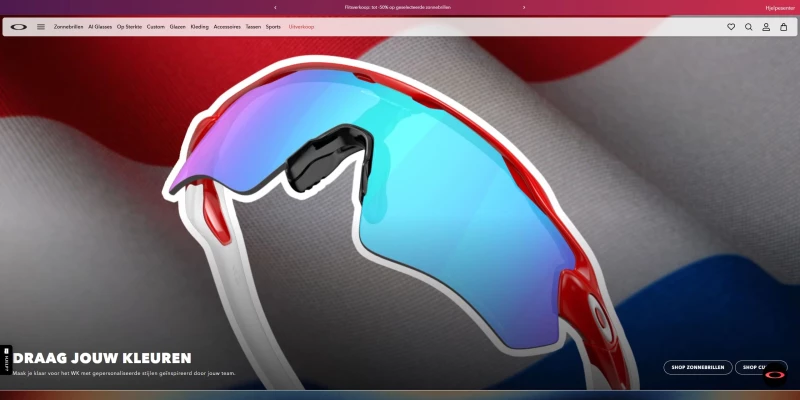800x400 pixels.
Task: Open the Tassen menu
Action: pyautogui.click(x=253, y=27)
